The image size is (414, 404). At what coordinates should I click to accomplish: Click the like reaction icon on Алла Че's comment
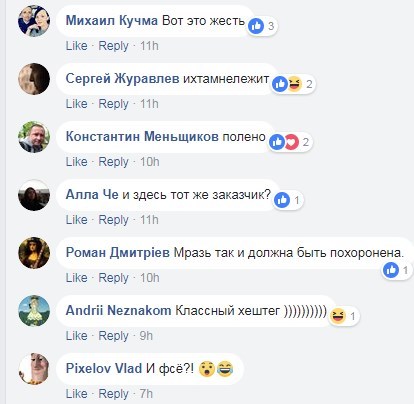[x=282, y=200]
